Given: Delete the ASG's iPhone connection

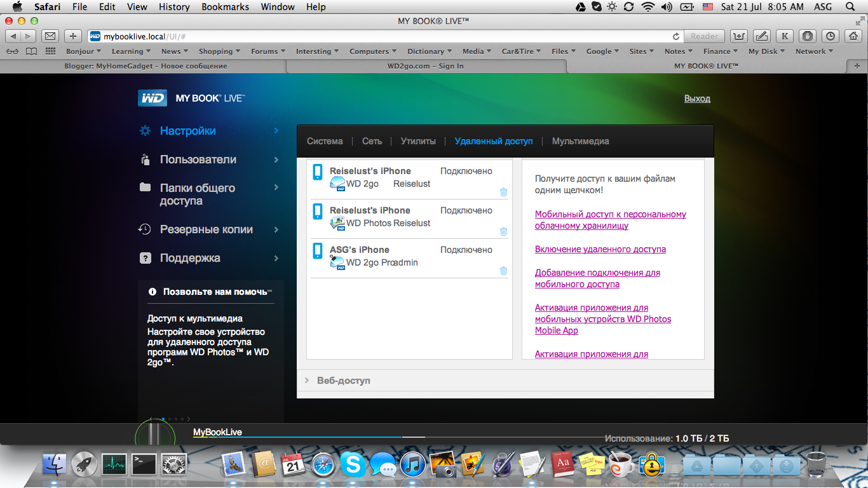Looking at the screenshot, I should tap(503, 271).
